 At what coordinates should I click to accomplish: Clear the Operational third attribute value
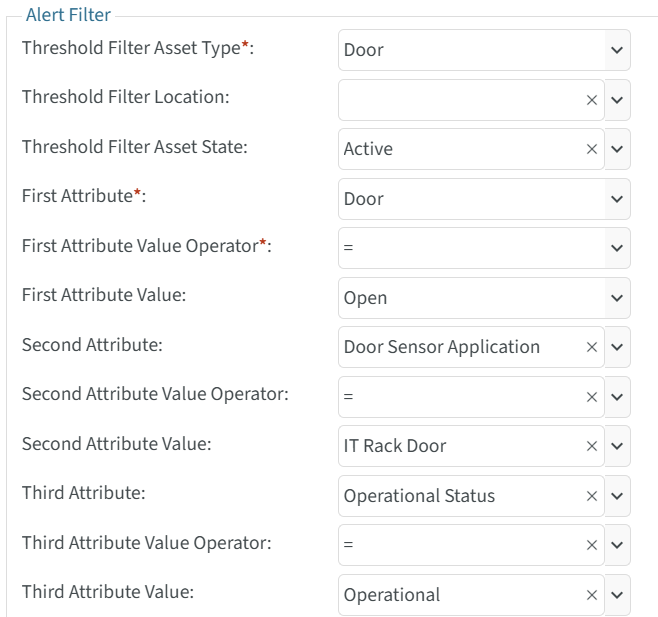591,595
